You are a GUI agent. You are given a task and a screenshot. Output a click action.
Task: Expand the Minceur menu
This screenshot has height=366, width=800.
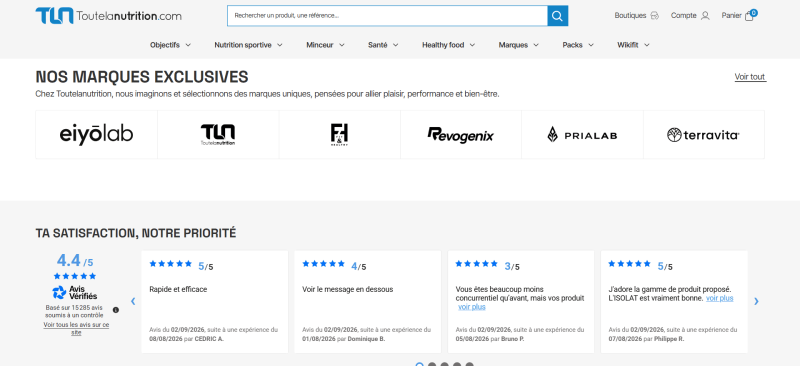click(326, 45)
